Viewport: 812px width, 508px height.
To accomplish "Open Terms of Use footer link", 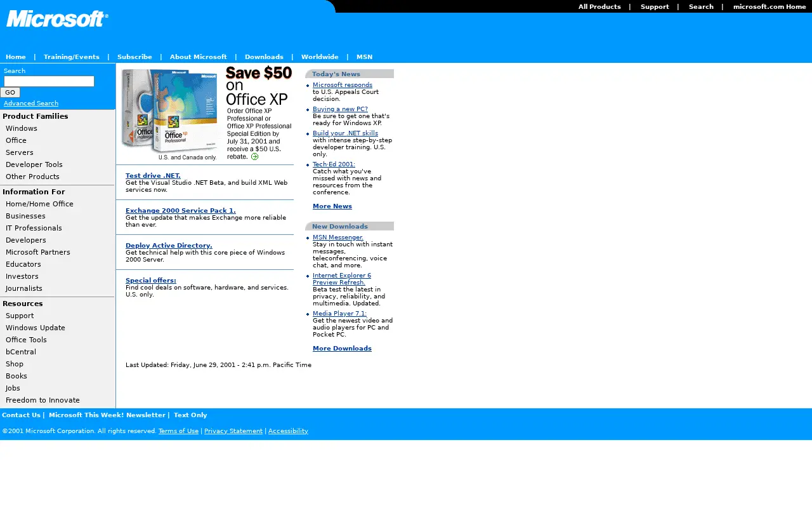I will [x=178, y=431].
